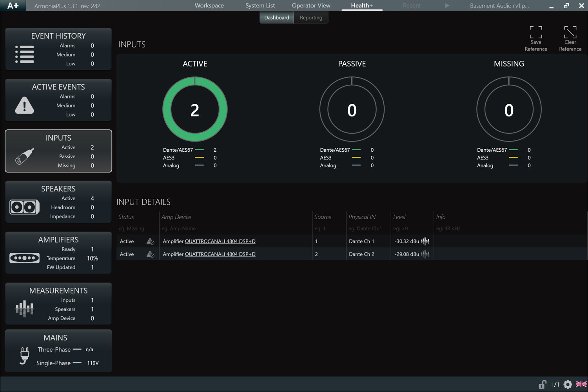Image resolution: width=588 pixels, height=392 pixels.
Task: Click speaker icon in Source 2 row
Action: click(150, 254)
